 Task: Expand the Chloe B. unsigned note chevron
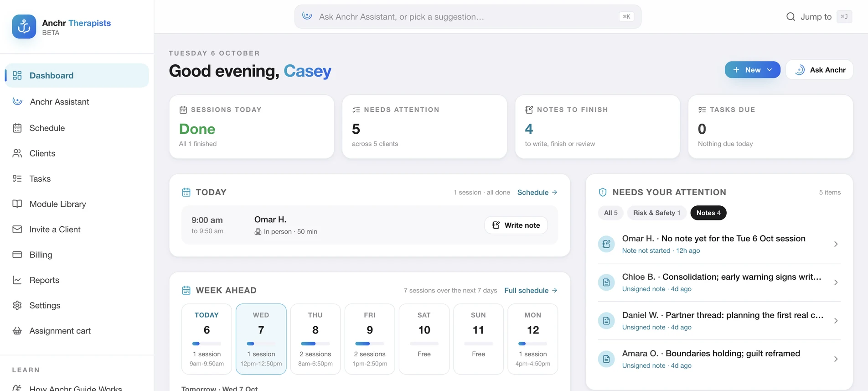coord(836,282)
